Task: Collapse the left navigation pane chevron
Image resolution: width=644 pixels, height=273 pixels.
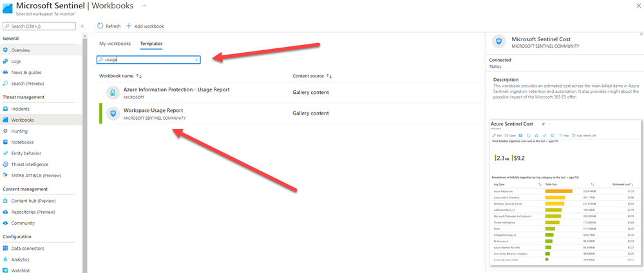Action: pos(82,26)
